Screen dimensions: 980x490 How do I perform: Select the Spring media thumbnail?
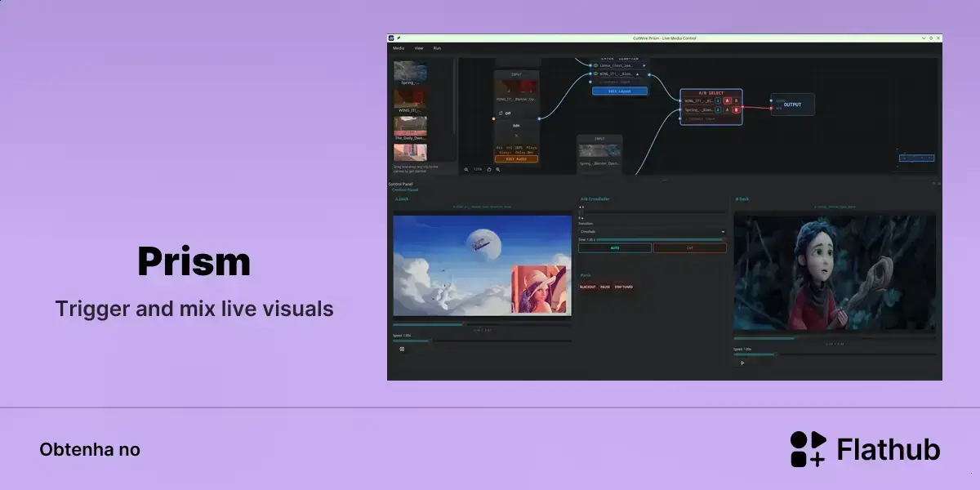410,71
